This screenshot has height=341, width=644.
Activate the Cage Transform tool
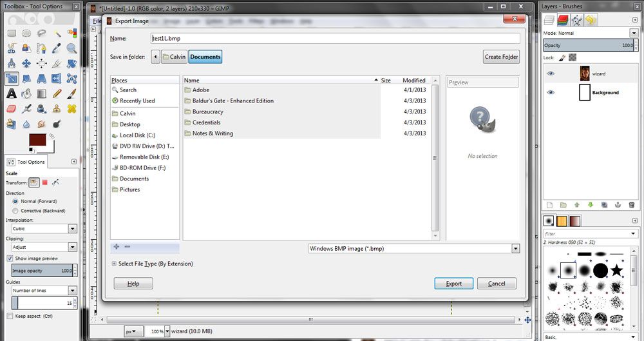click(x=72, y=78)
